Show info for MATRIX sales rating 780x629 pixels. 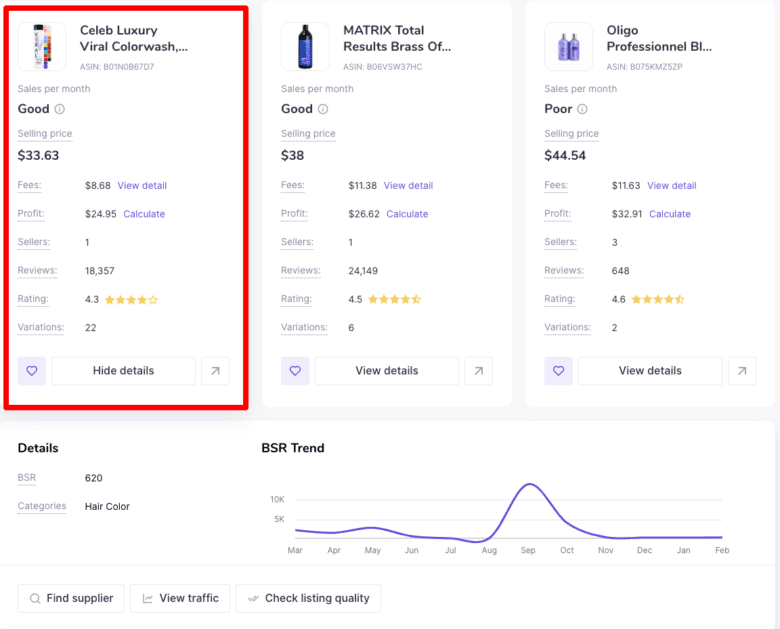pyautogui.click(x=323, y=109)
